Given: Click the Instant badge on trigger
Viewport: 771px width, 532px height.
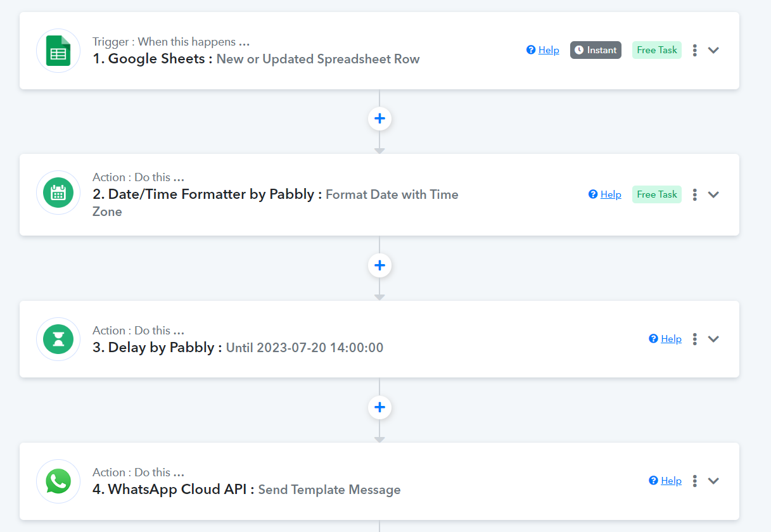Looking at the screenshot, I should tap(596, 50).
